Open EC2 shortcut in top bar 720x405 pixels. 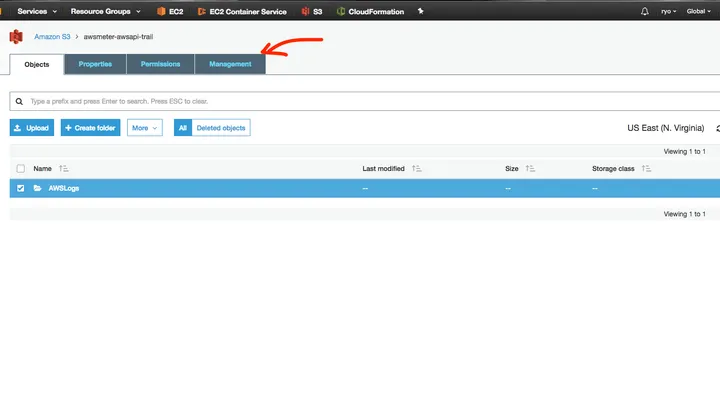pos(170,11)
